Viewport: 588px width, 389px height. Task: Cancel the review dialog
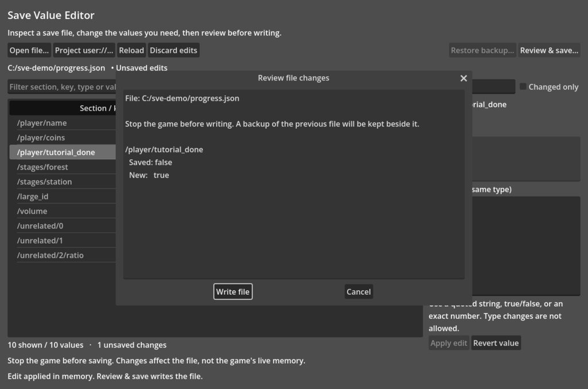358,292
